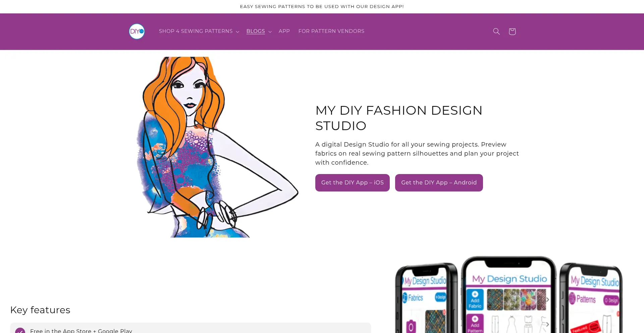Screen dimensions: 644x333
Task: Click the announcement bar text
Action: pyautogui.click(x=322, y=7)
